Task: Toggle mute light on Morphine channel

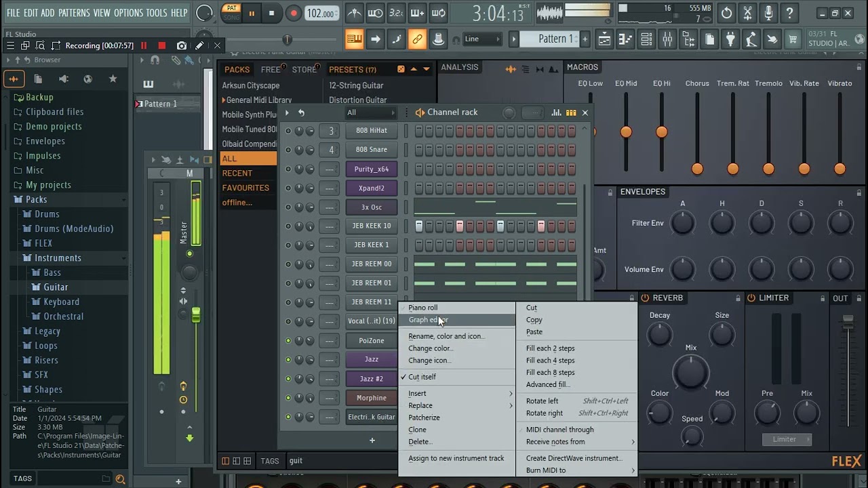Action: 288,398
